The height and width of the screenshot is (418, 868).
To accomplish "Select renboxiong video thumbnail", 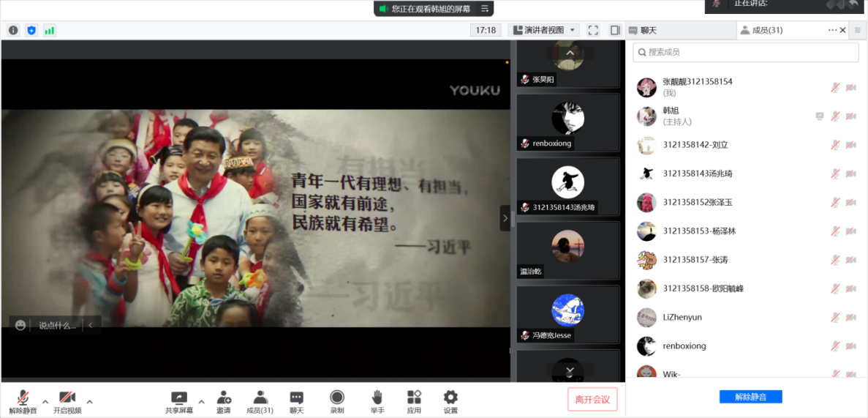I will pyautogui.click(x=568, y=122).
